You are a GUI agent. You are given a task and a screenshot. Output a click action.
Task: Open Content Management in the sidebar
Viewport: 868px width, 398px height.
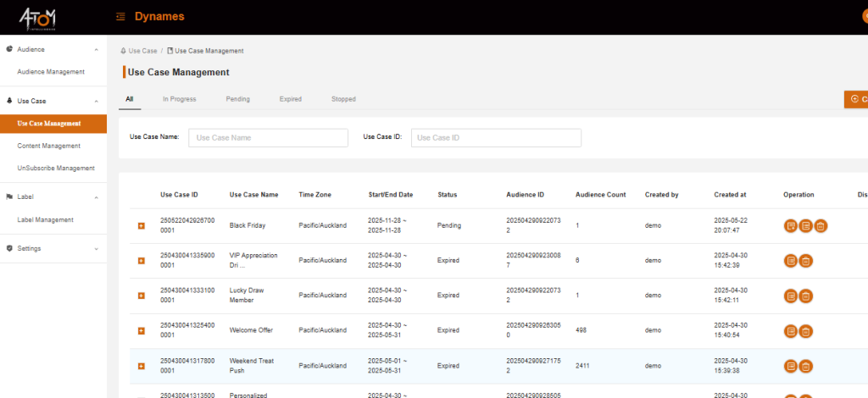[x=48, y=146]
